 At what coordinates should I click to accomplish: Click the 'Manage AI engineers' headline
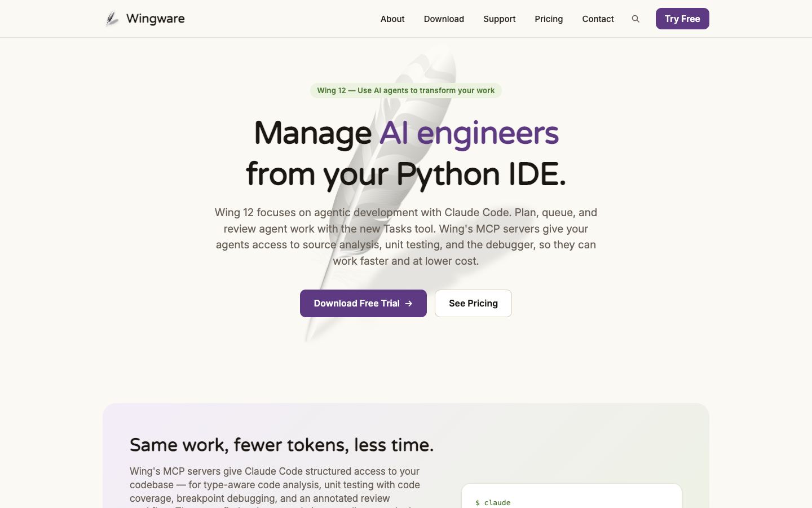click(x=406, y=134)
